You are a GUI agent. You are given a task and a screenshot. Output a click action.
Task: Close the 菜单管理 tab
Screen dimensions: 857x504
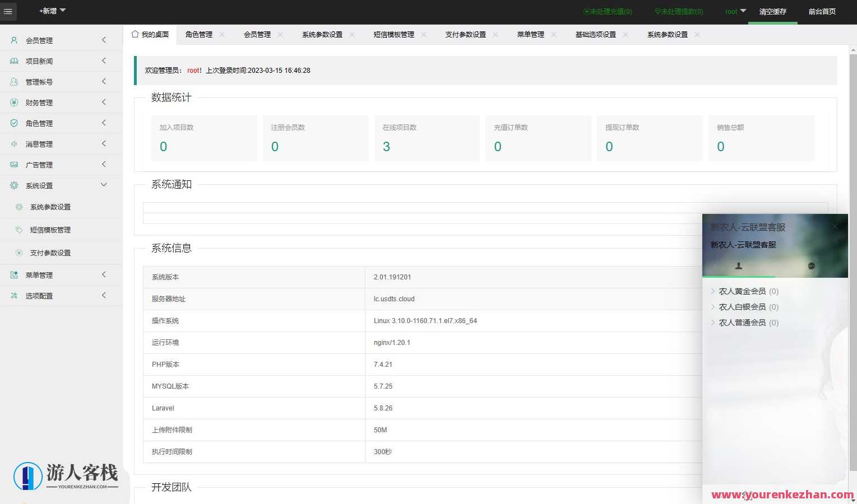point(554,35)
